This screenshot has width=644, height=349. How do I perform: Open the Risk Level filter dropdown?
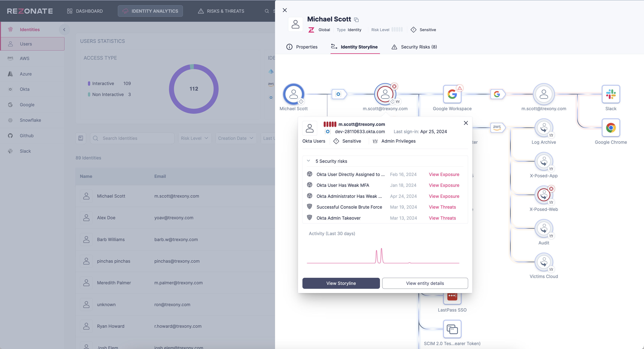click(x=195, y=138)
